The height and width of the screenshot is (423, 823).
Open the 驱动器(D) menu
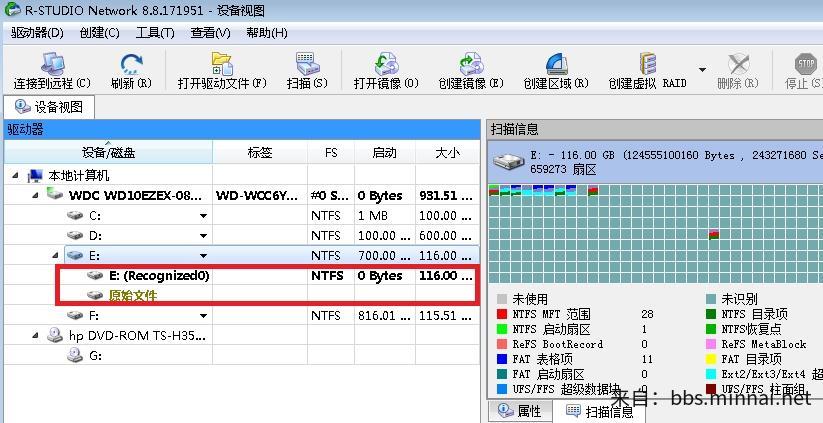(x=37, y=32)
